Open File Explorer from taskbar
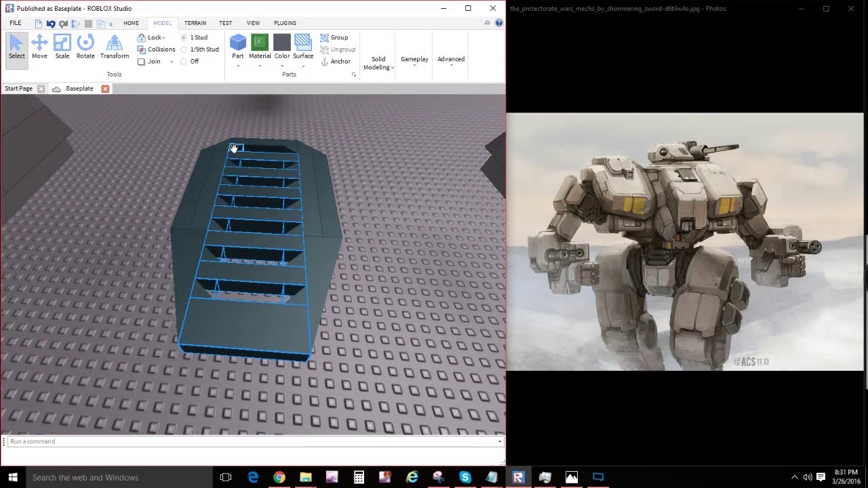The height and width of the screenshot is (488, 868). pyautogui.click(x=306, y=477)
